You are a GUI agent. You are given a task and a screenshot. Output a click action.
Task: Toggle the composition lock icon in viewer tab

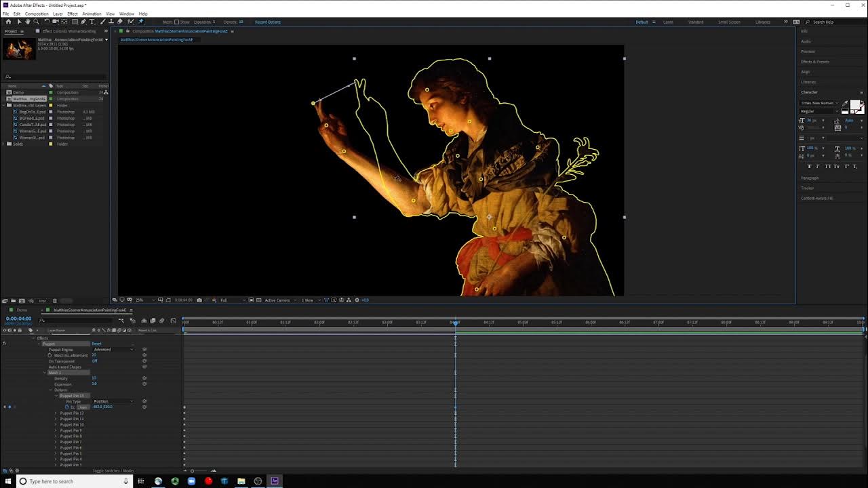[x=127, y=31]
